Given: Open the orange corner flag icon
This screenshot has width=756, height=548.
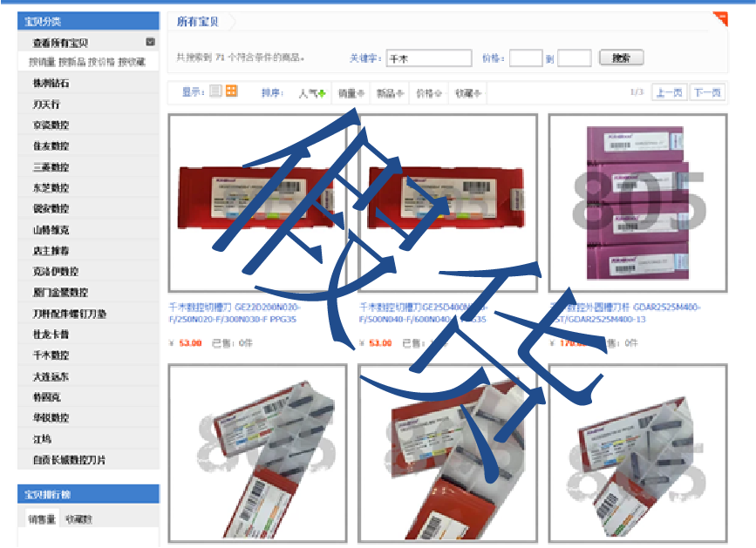Looking at the screenshot, I should tap(720, 19).
